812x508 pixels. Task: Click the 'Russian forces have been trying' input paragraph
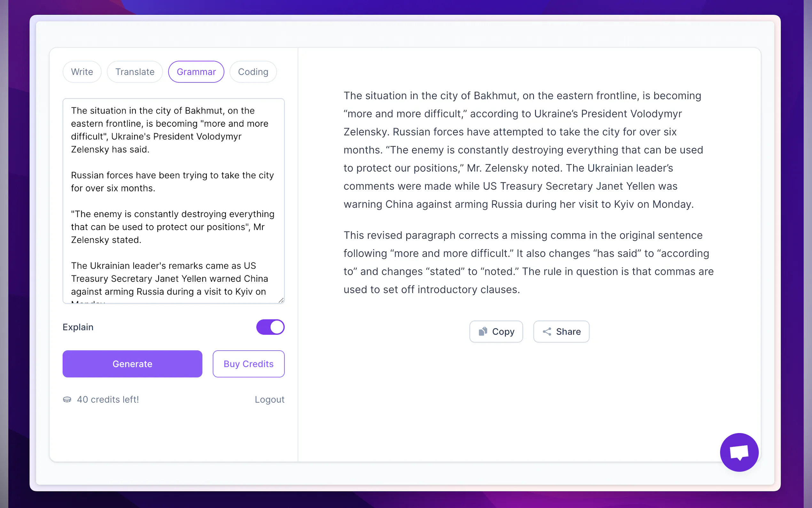click(x=172, y=182)
